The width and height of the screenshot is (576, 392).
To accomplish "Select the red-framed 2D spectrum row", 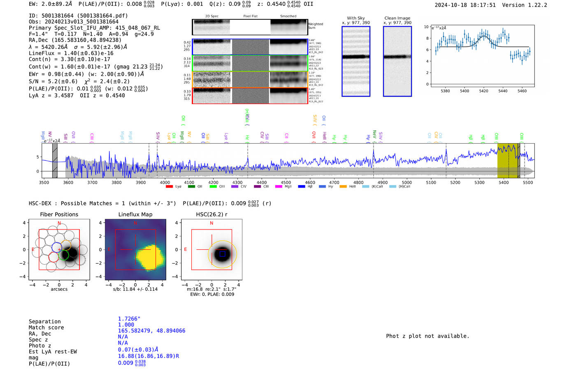I will pos(250,96).
